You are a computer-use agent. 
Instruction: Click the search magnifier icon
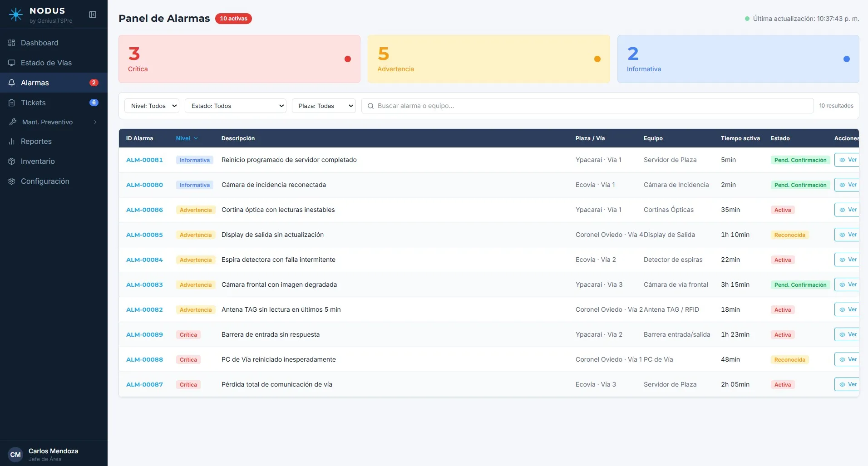tap(370, 106)
